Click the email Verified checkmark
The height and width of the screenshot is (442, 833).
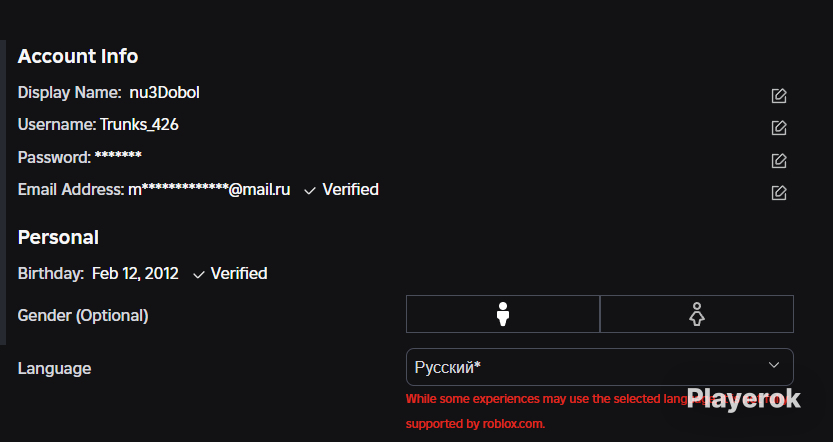coord(310,191)
